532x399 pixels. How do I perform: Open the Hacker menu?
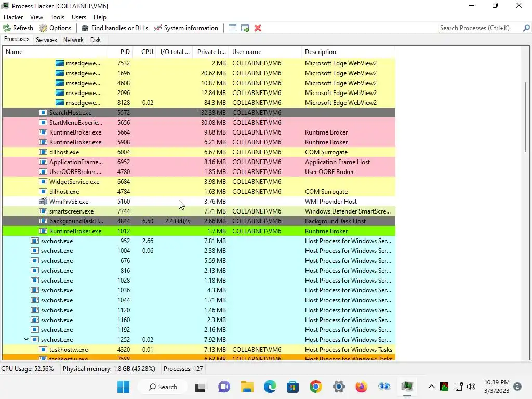pyautogui.click(x=13, y=17)
